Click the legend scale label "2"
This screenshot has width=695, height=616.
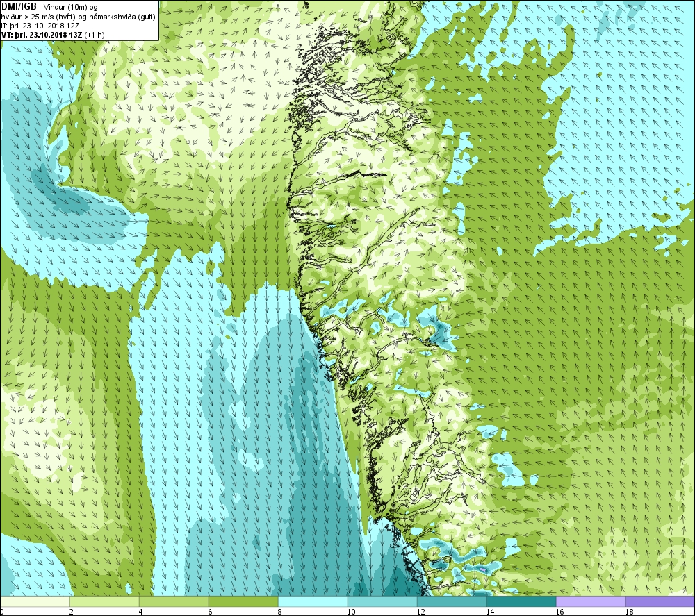[72, 612]
